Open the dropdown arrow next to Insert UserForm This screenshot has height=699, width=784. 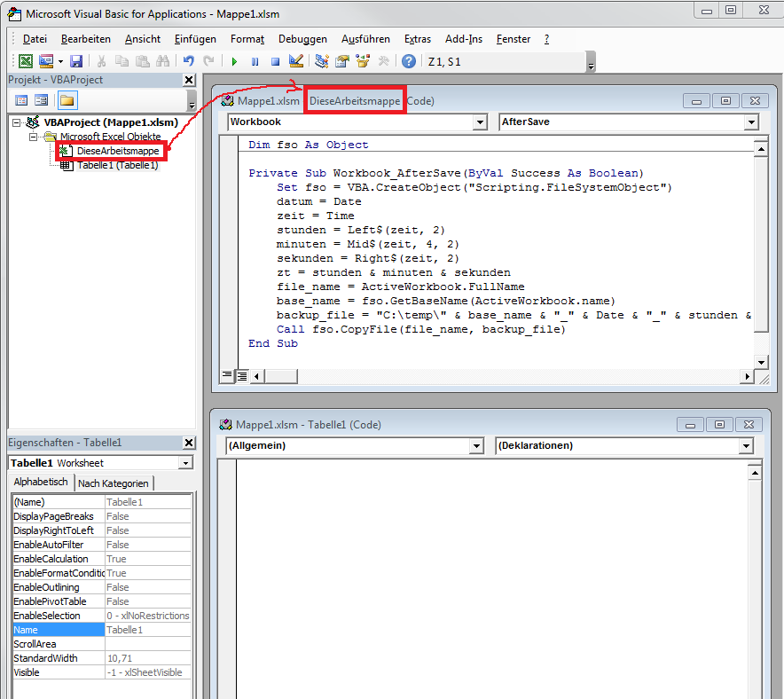tap(60, 61)
